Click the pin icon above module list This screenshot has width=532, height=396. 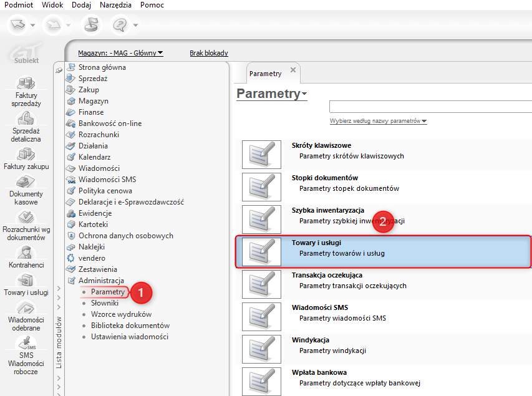click(x=59, y=70)
